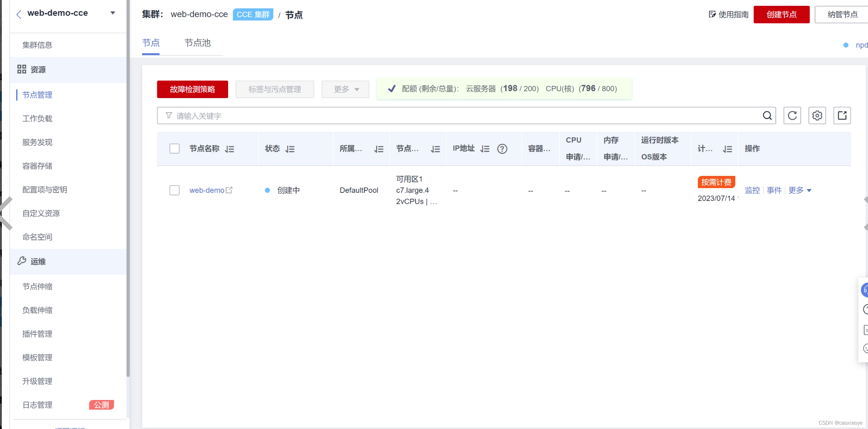Open table column settings gear icon

[x=817, y=116]
